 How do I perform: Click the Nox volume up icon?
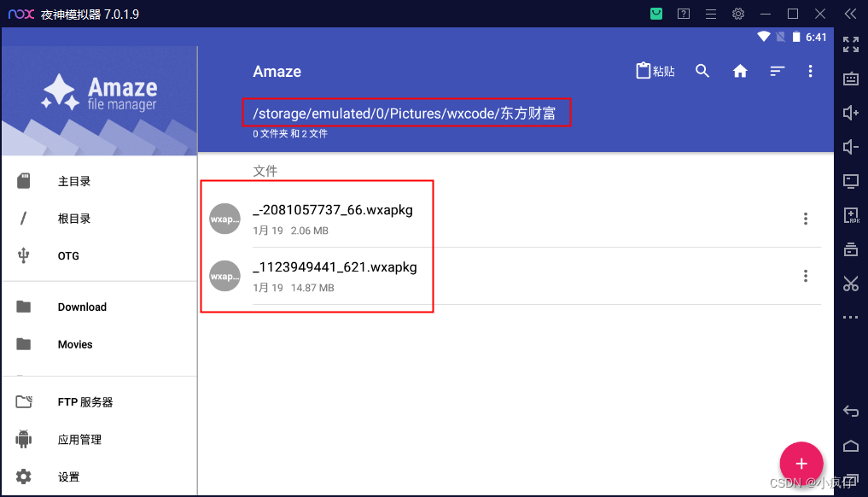pos(851,113)
